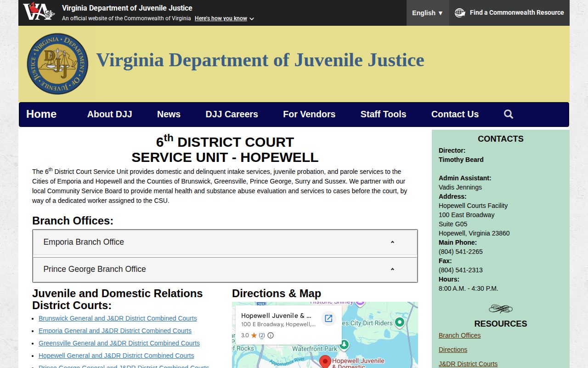This screenshot has height=368, width=588.
Task: Click the Hopewell Juvenile map info card title
Action: 276,316
